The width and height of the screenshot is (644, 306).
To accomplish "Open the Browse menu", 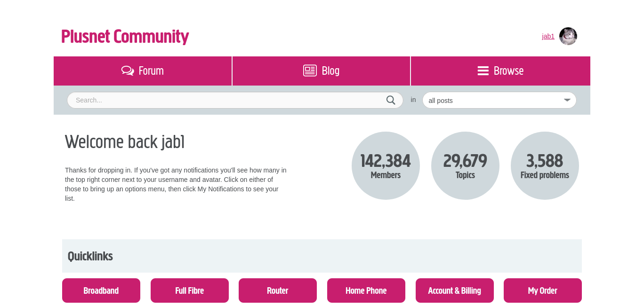I will coord(508,71).
